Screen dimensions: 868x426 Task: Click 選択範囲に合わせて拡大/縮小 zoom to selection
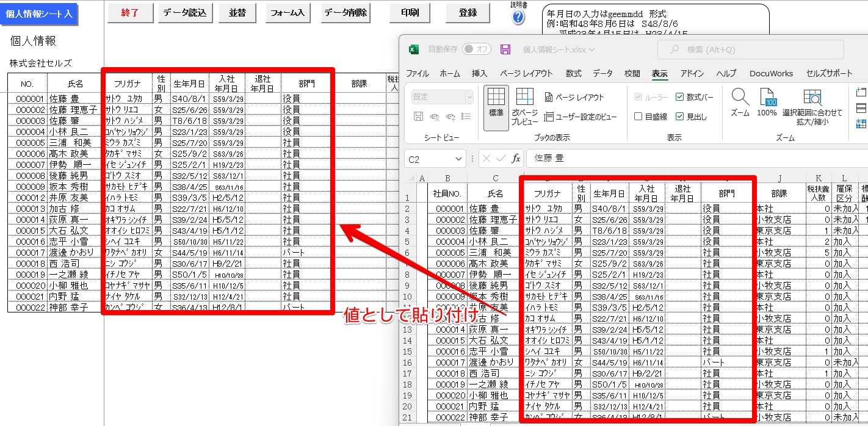[x=812, y=107]
